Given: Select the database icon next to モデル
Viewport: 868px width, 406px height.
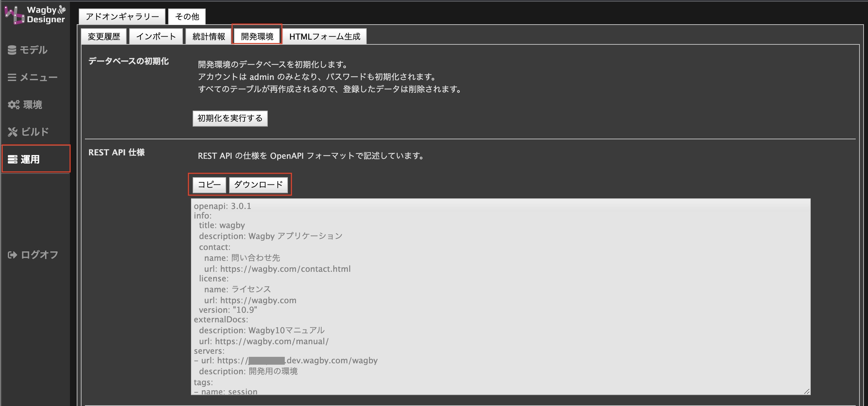Looking at the screenshot, I should [13, 50].
